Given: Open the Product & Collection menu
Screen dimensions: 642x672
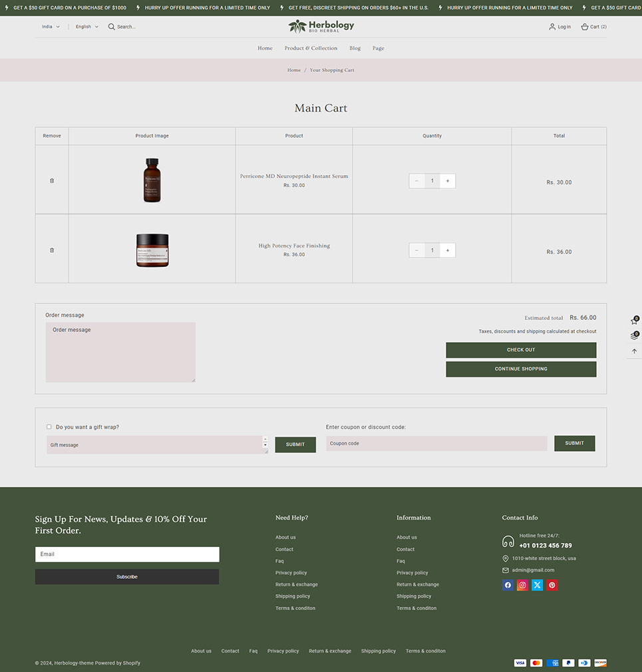Looking at the screenshot, I should pyautogui.click(x=311, y=48).
